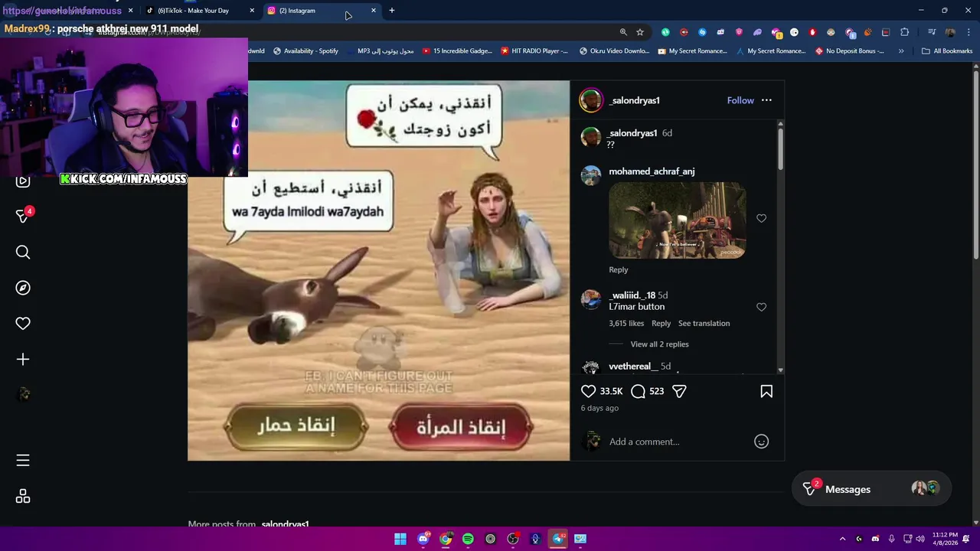Image resolution: width=980 pixels, height=551 pixels.
Task: Open the Windows Start button
Action: pyautogui.click(x=400, y=539)
